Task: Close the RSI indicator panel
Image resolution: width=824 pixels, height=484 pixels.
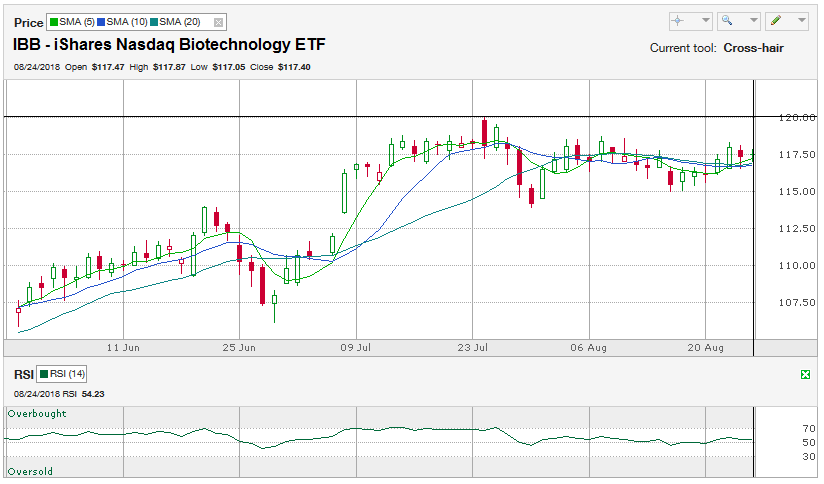Action: [x=805, y=374]
